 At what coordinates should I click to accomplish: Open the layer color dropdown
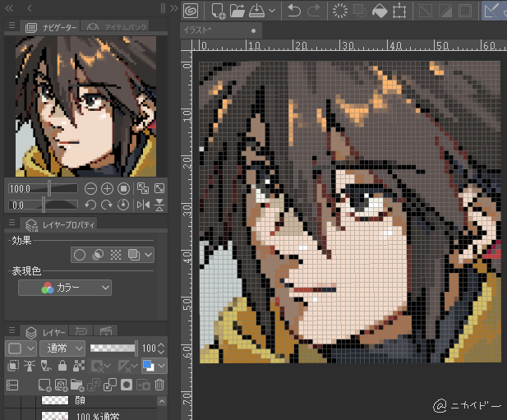[154, 366]
